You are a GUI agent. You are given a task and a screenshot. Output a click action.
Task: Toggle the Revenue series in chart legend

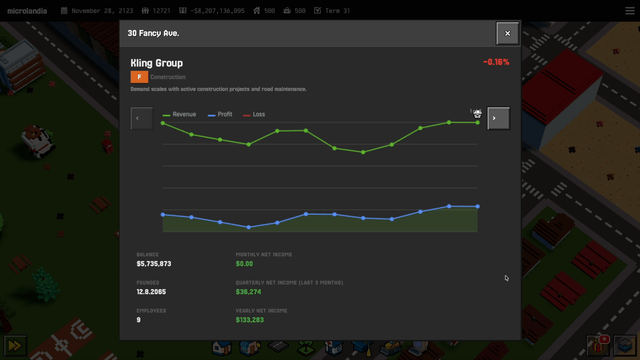(x=180, y=114)
